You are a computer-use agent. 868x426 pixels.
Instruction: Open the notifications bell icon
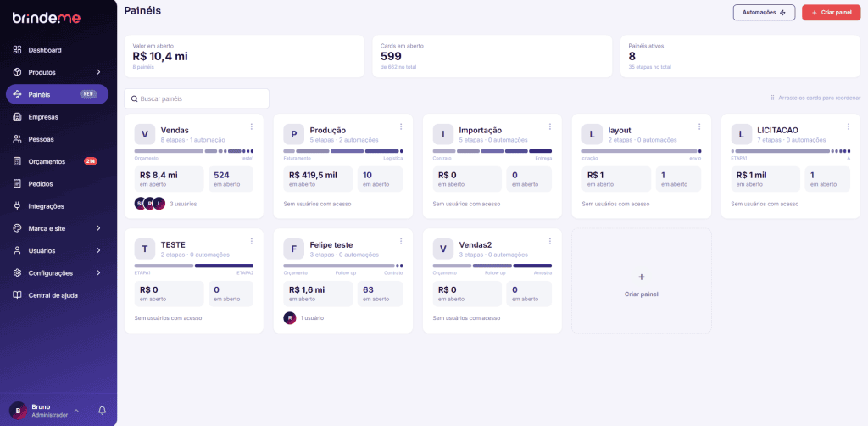click(102, 411)
